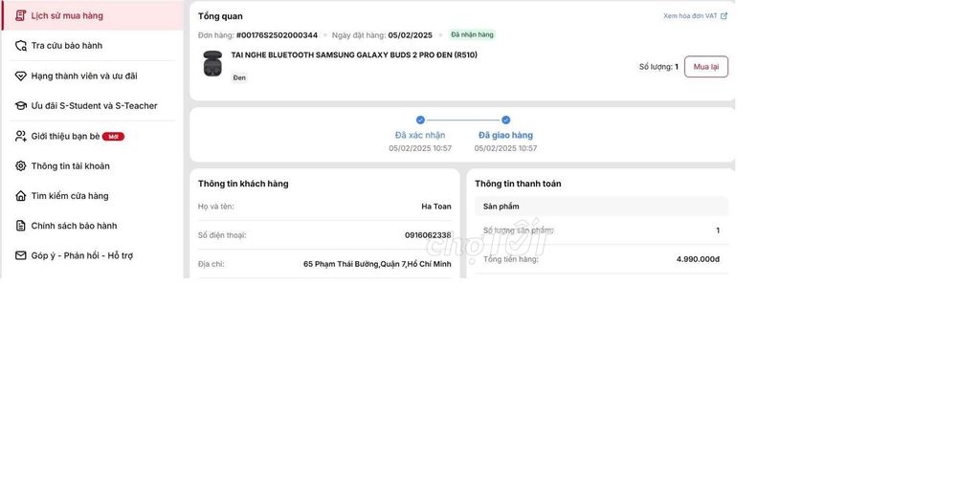Viewport: 980px width, 482px height.
Task: Click the feedback envelope icon
Action: coord(21,255)
